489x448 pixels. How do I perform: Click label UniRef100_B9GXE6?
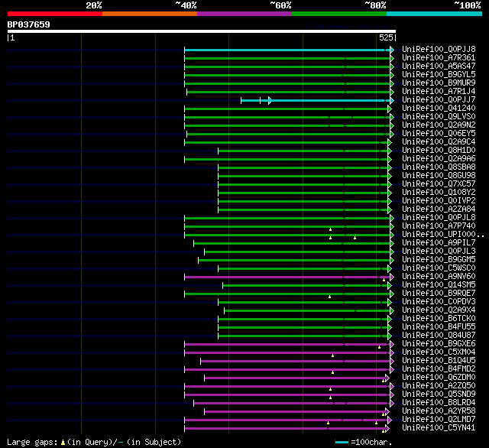(x=439, y=344)
